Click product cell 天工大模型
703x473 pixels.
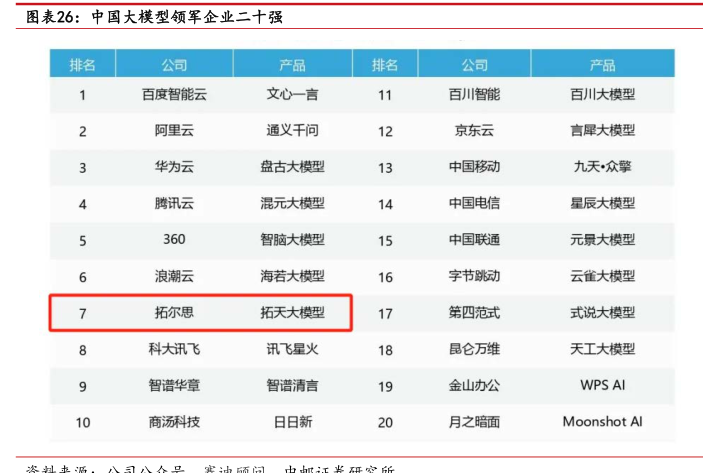(603, 349)
